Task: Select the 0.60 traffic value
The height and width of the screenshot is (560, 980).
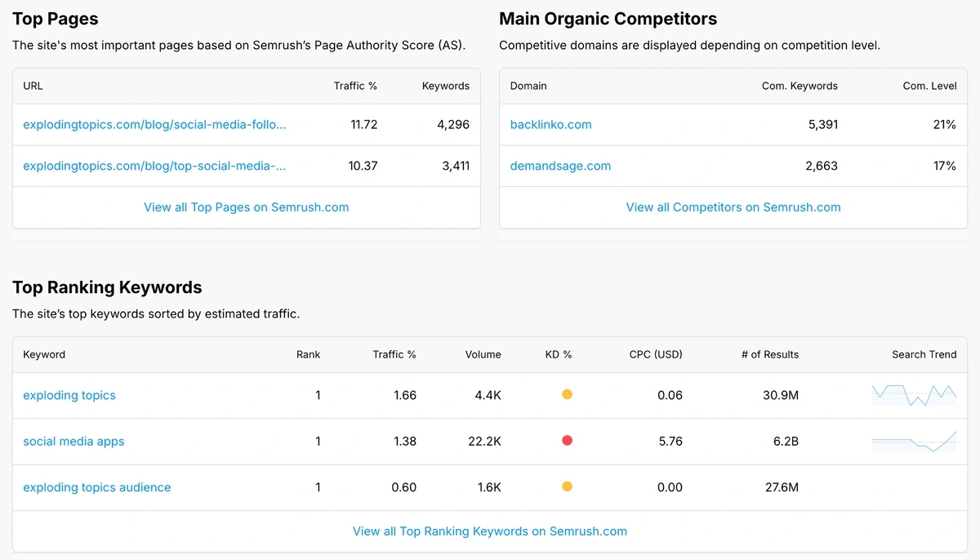Action: point(404,487)
